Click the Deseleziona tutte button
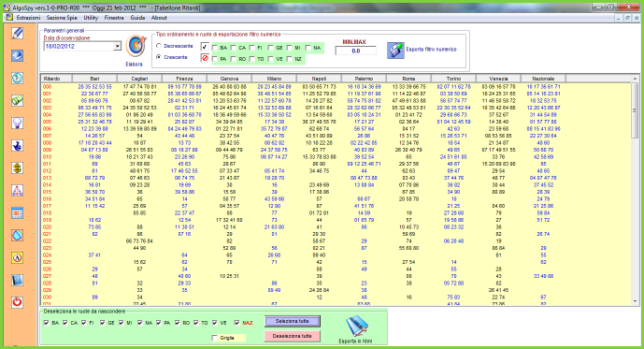This screenshot has width=644, height=349. [x=292, y=336]
